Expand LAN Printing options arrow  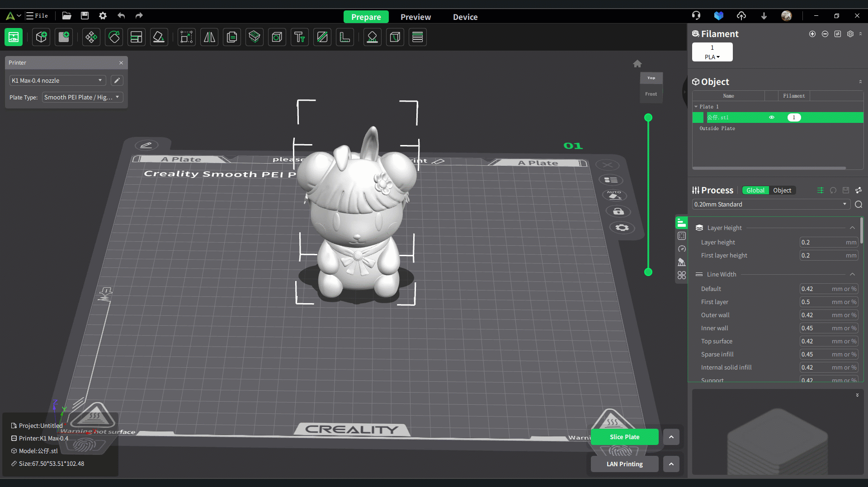click(x=671, y=464)
